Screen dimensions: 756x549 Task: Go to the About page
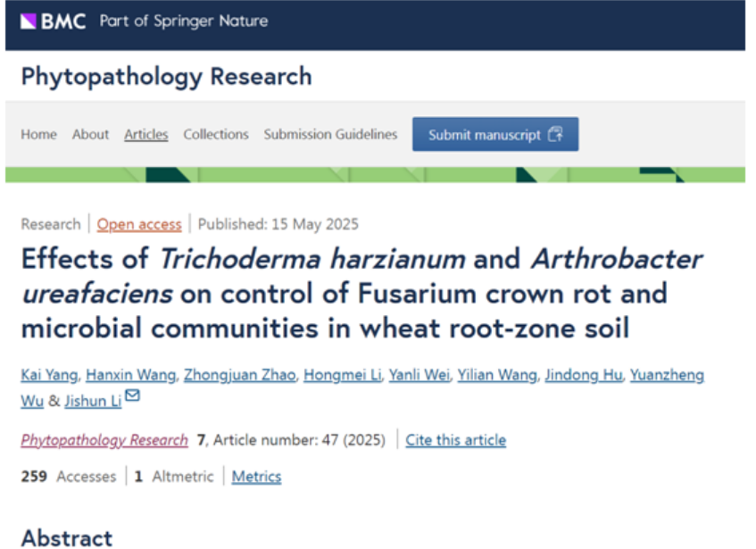point(90,135)
